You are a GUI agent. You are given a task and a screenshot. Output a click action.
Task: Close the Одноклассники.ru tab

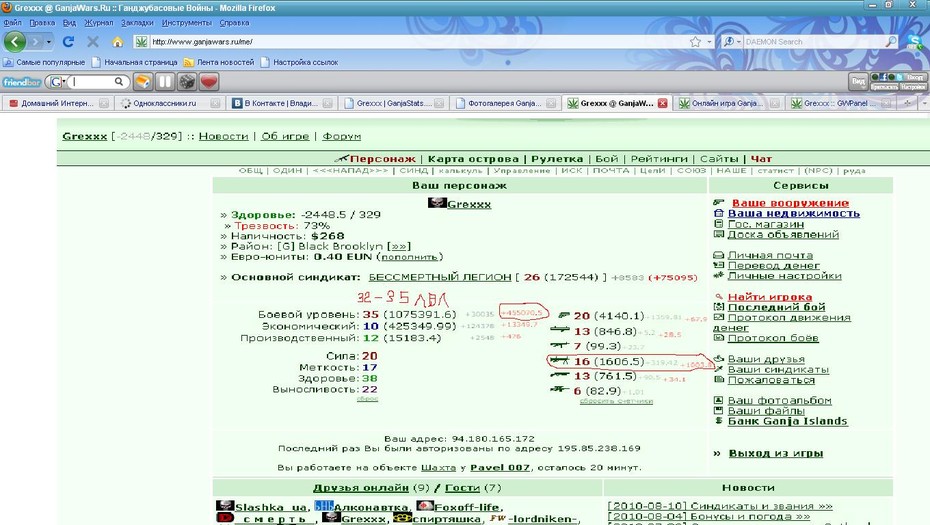(215, 103)
